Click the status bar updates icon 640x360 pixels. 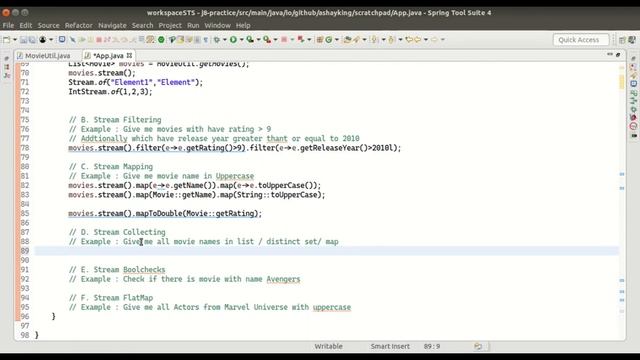(478, 346)
